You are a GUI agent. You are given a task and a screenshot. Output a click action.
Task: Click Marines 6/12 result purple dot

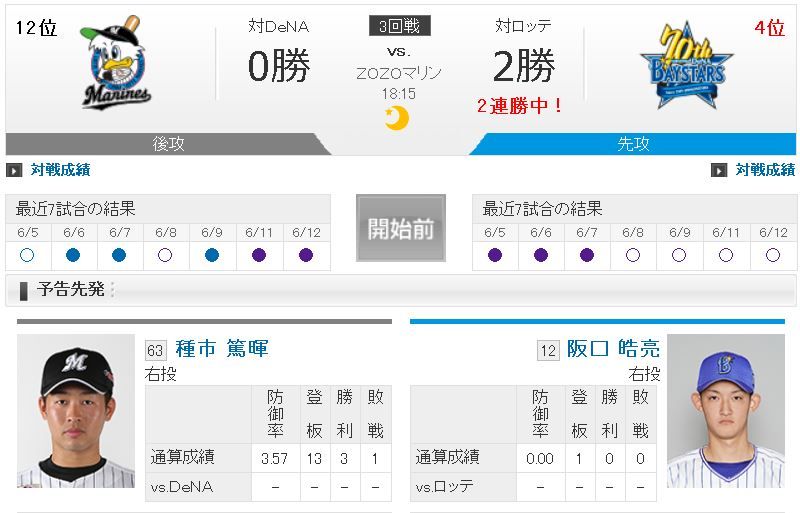(306, 255)
